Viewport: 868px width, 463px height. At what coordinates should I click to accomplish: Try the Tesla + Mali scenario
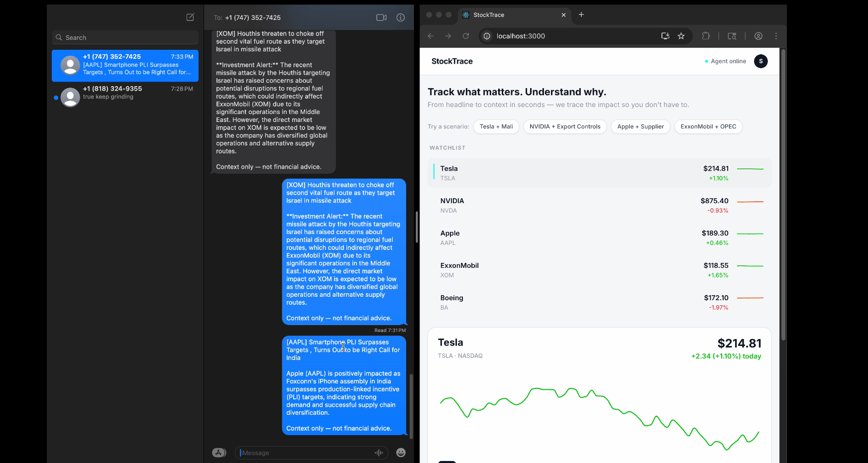tap(496, 126)
